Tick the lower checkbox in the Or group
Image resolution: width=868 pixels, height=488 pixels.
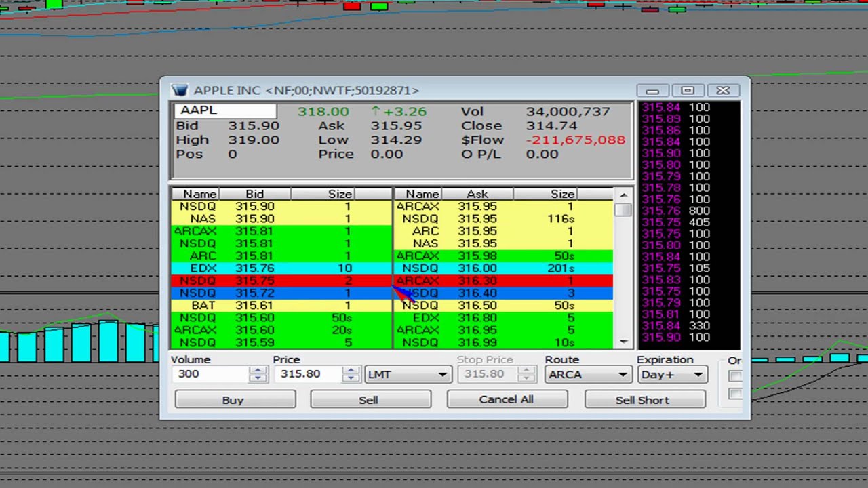735,393
